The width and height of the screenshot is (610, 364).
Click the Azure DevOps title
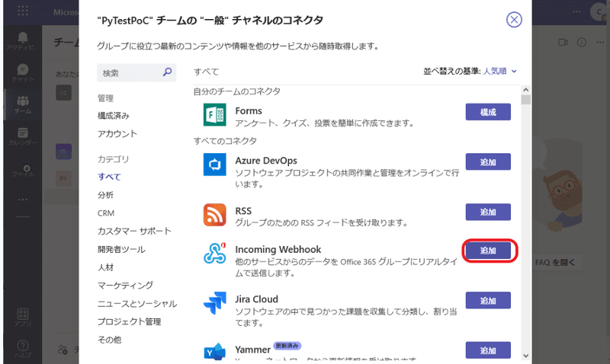pos(266,161)
